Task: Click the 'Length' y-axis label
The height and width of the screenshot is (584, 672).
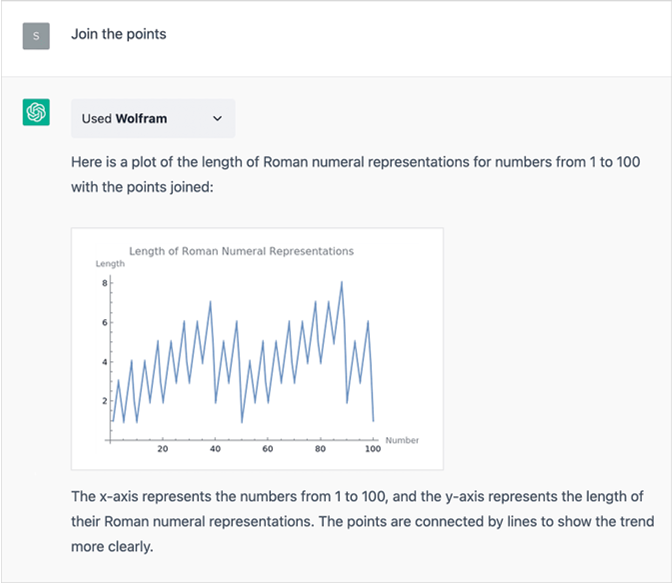Action: pos(110,264)
